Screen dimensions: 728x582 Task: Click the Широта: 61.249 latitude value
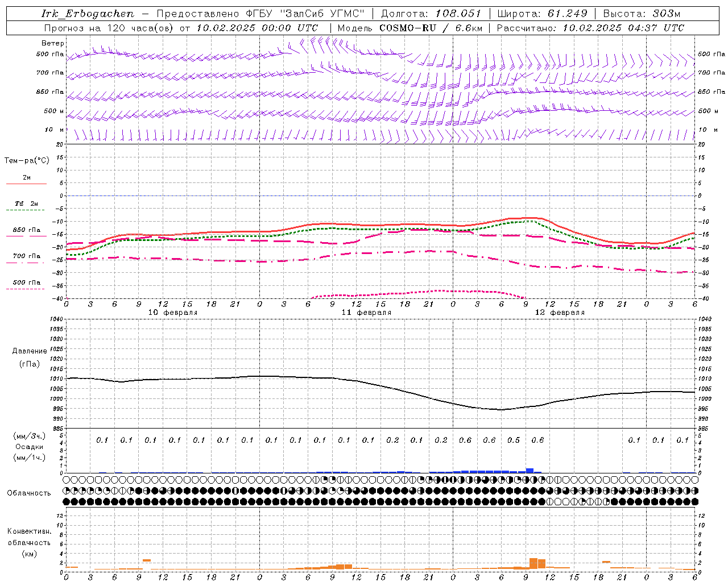pos(542,14)
